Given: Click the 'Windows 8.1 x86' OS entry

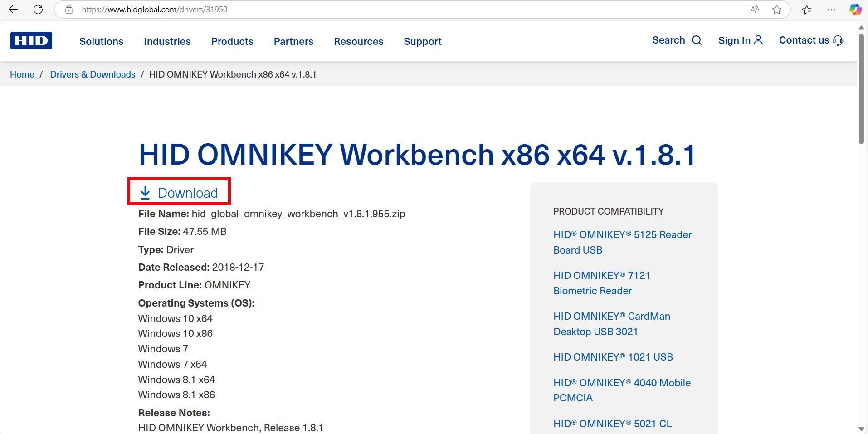Looking at the screenshot, I should pos(176,395).
